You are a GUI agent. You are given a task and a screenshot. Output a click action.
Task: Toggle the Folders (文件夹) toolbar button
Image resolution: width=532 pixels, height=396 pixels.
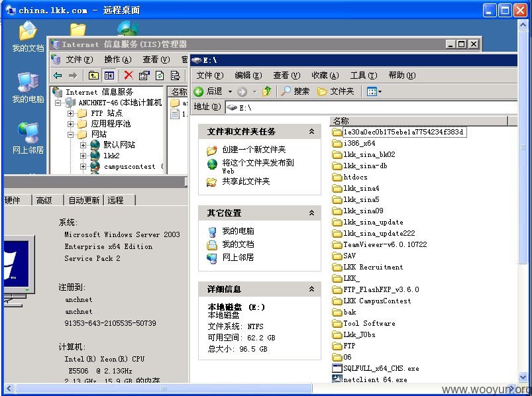[x=336, y=91]
